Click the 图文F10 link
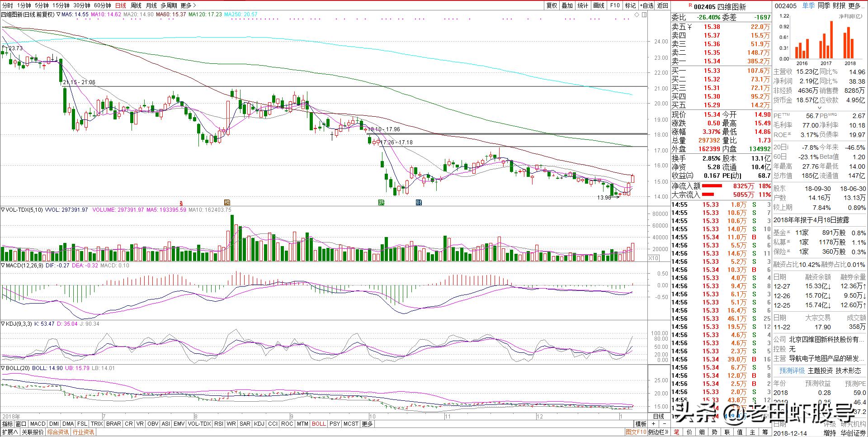868x437 pixels. (636, 432)
